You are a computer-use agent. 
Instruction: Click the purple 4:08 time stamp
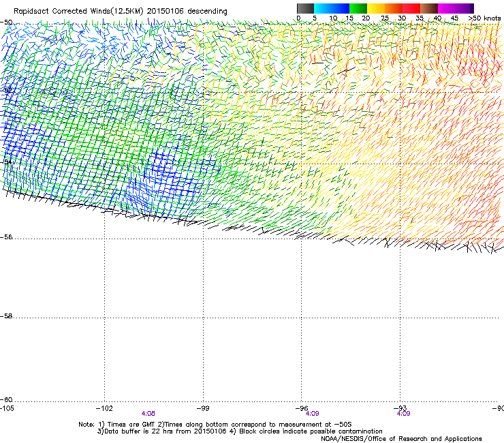pyautogui.click(x=148, y=414)
